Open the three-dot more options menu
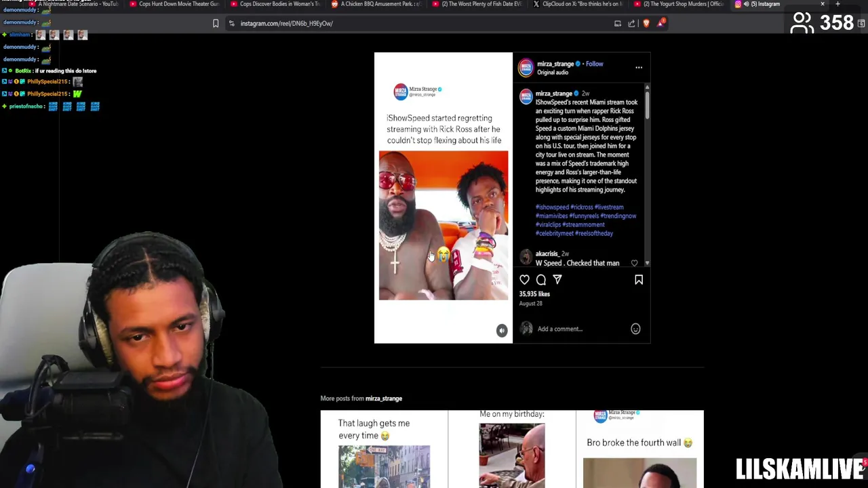The width and height of the screenshot is (868, 488). click(x=639, y=67)
